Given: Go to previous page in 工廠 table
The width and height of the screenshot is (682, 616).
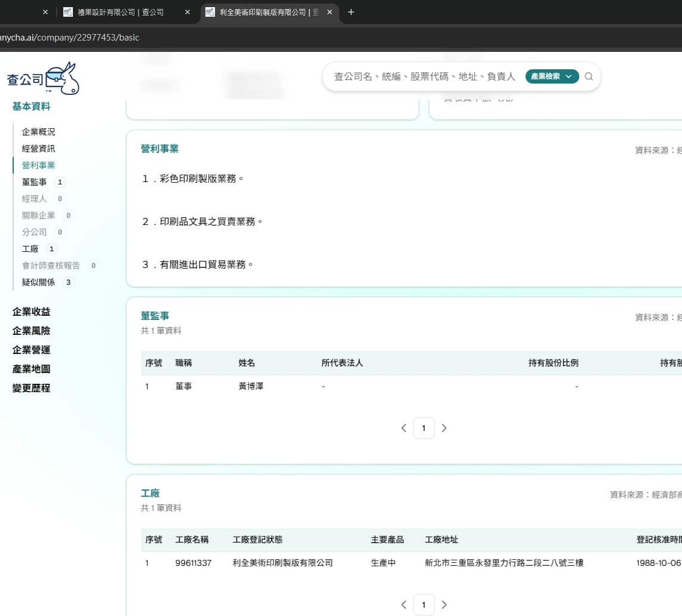Looking at the screenshot, I should (404, 605).
